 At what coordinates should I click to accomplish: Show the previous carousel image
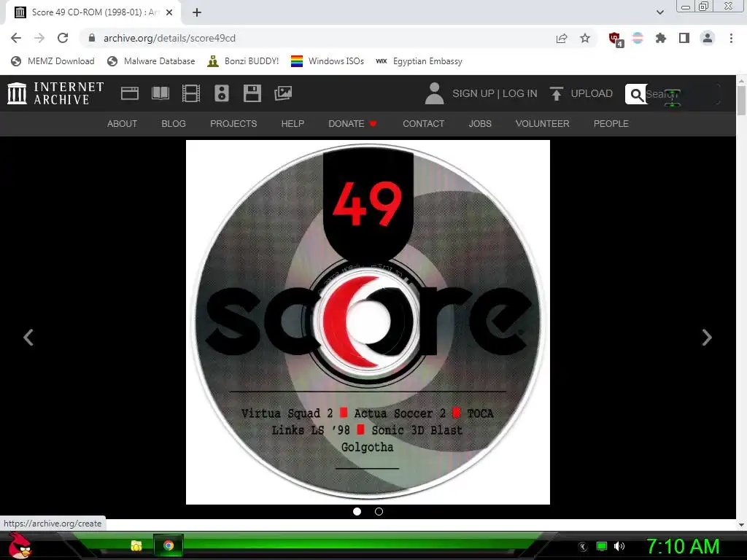[28, 338]
